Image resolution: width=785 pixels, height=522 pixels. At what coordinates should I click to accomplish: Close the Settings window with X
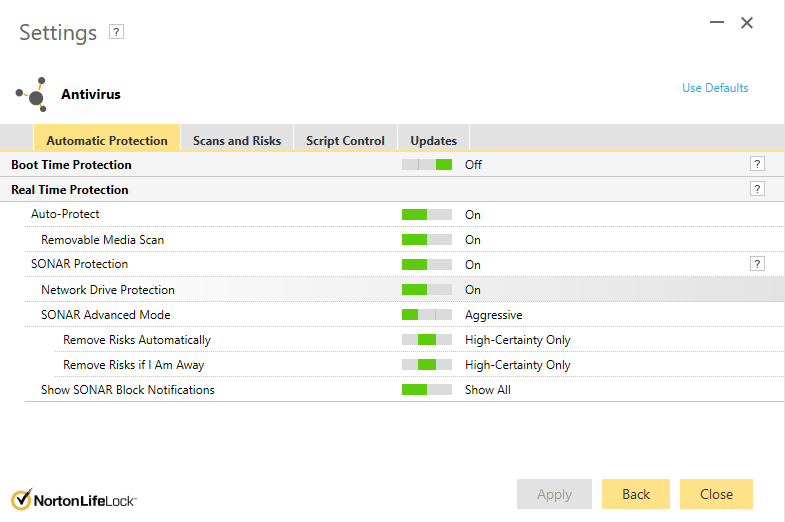click(747, 22)
